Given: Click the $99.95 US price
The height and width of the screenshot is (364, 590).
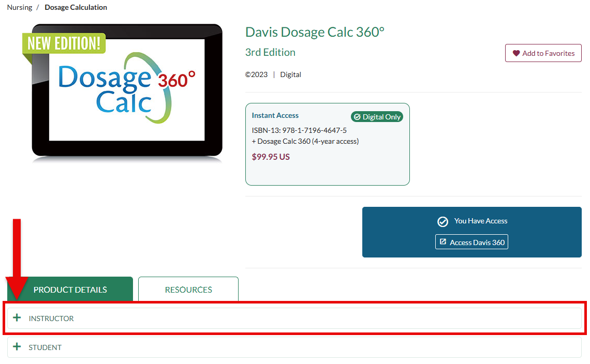Looking at the screenshot, I should click(271, 157).
